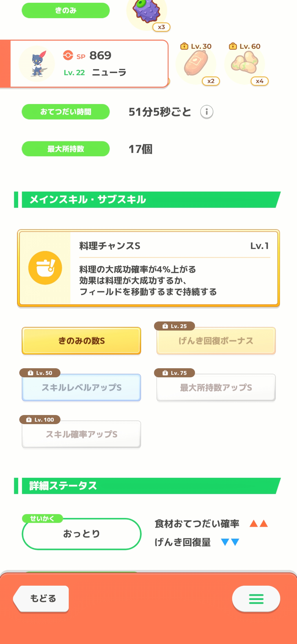297x644 pixels.
Task: Select the きのみの数S sub skill
Action: pyautogui.click(x=81, y=341)
